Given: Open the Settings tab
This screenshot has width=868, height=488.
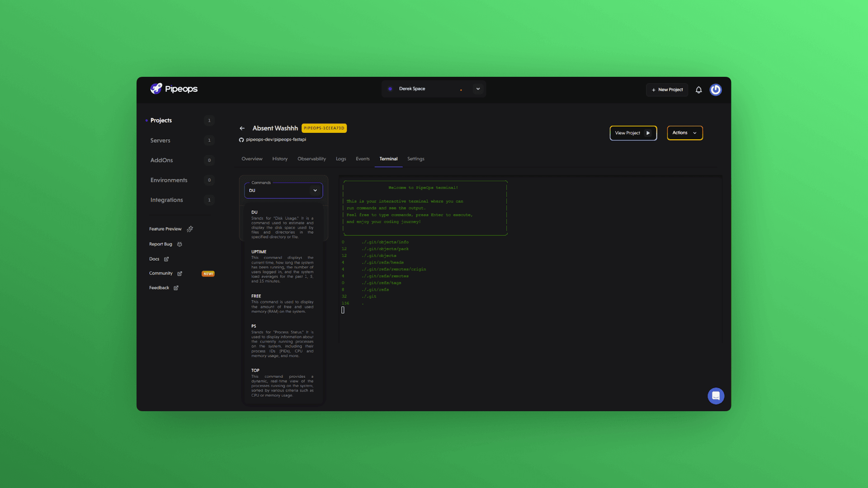Looking at the screenshot, I should coord(416,159).
